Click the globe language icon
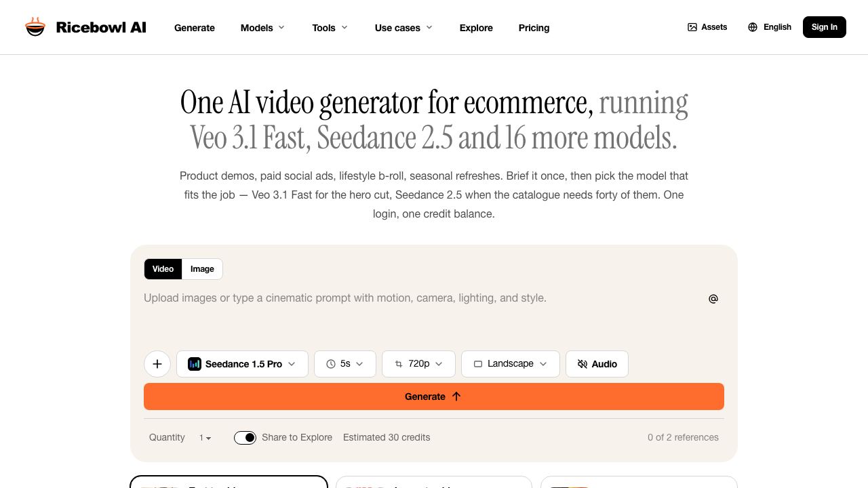Viewport: 868px width, 488px height. [753, 27]
